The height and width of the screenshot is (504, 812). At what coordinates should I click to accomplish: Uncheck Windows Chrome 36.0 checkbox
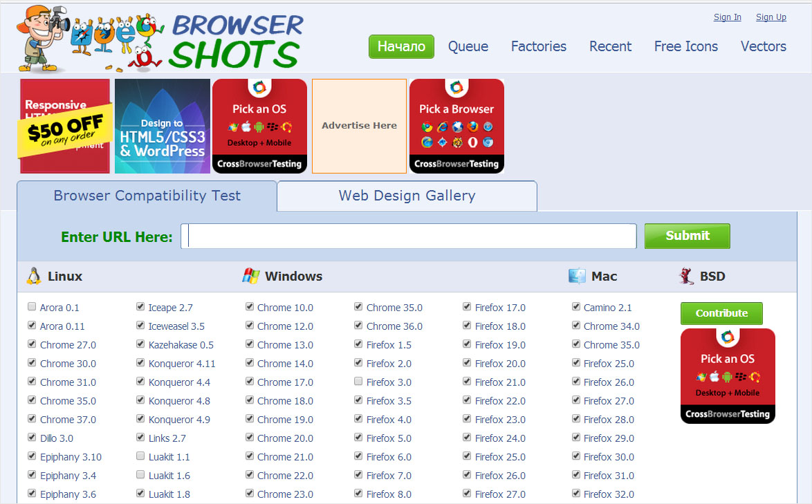click(x=358, y=326)
